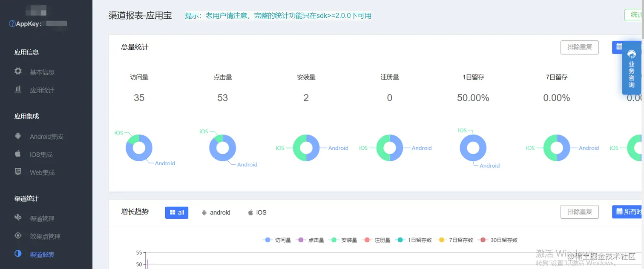This screenshot has width=644, height=269.
Task: Click the 渠道统计 sidebar section label
Action: pos(26,198)
